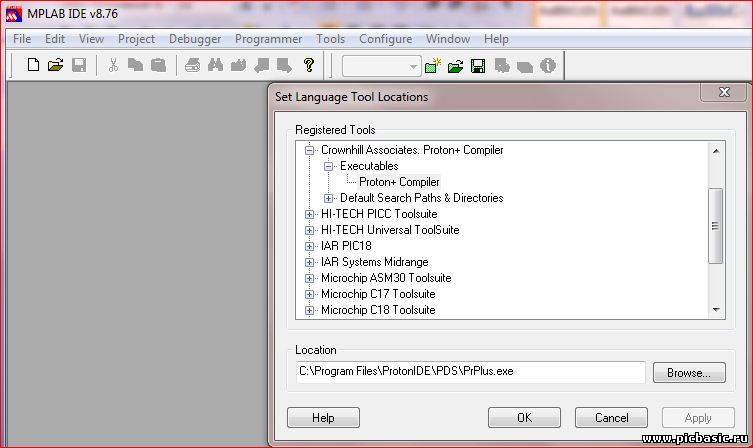
Task: Click the dialog Help button
Action: [x=323, y=418]
